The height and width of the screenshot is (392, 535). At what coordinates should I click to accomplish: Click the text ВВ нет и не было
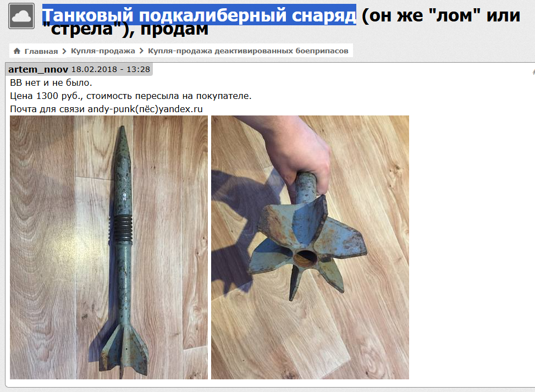click(x=51, y=83)
